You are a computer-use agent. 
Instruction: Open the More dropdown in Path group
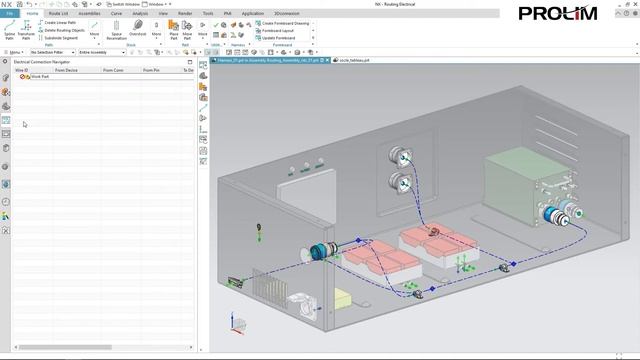(94, 29)
